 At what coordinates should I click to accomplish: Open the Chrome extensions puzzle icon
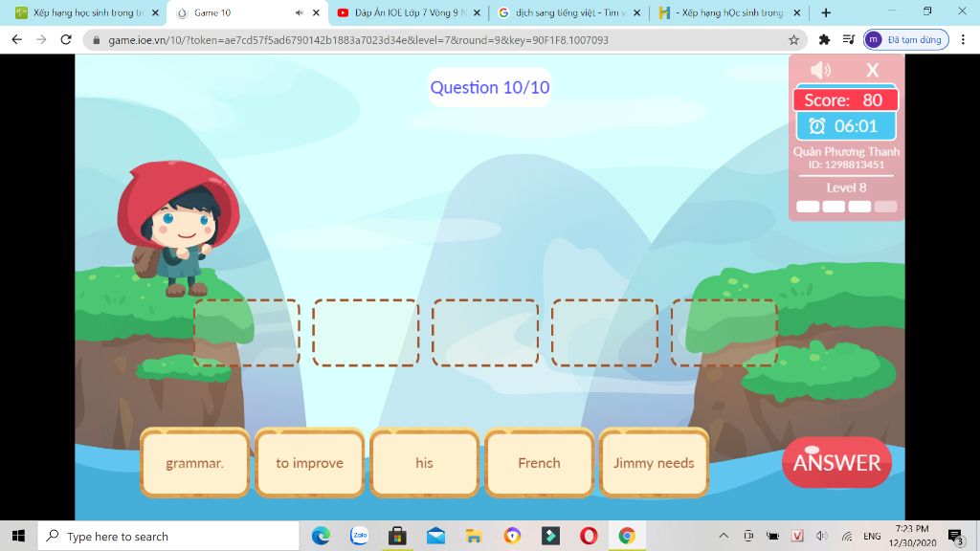point(824,39)
